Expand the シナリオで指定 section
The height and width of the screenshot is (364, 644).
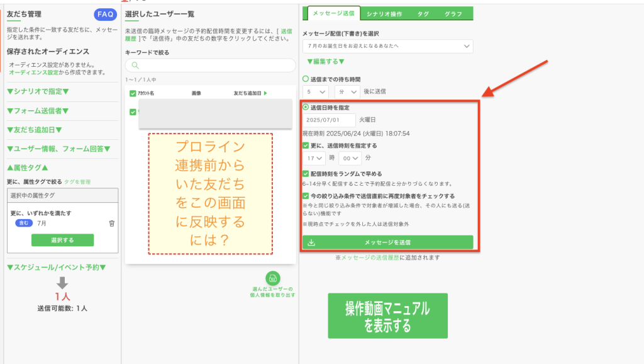[38, 91]
